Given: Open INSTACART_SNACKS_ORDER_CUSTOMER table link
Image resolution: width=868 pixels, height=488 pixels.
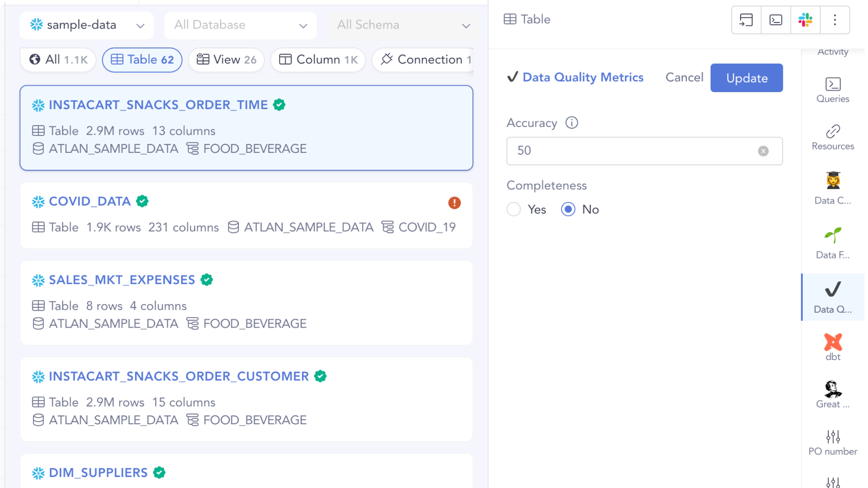Looking at the screenshot, I should click(x=179, y=376).
